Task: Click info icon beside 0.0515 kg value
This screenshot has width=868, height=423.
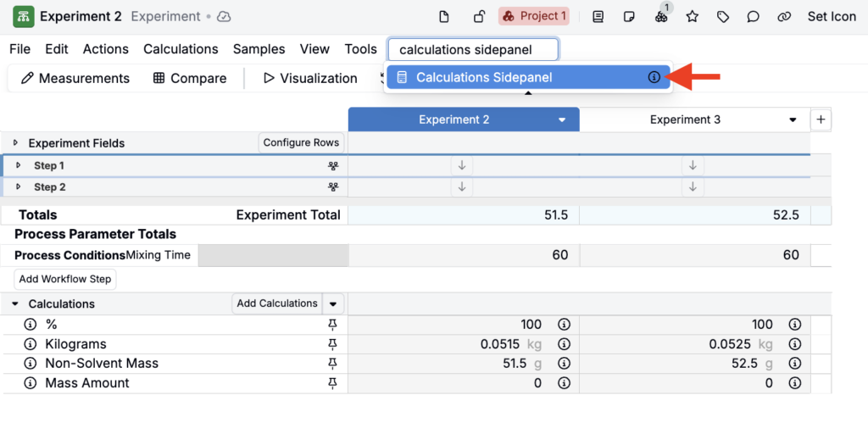Action: click(564, 344)
